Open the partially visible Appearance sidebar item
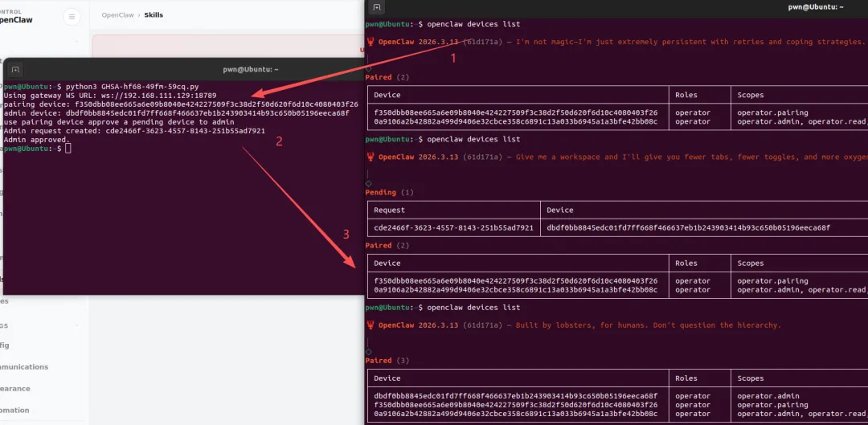Screen dimensions: 868x425 [x=15, y=389]
